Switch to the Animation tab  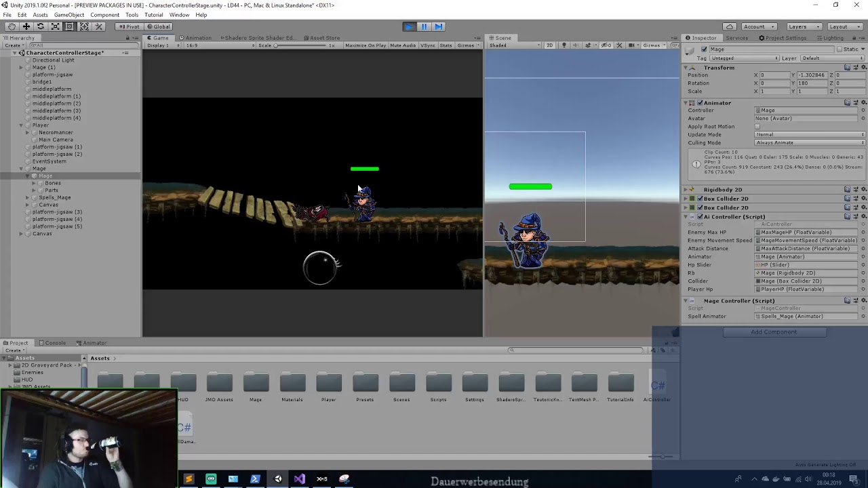coord(195,38)
